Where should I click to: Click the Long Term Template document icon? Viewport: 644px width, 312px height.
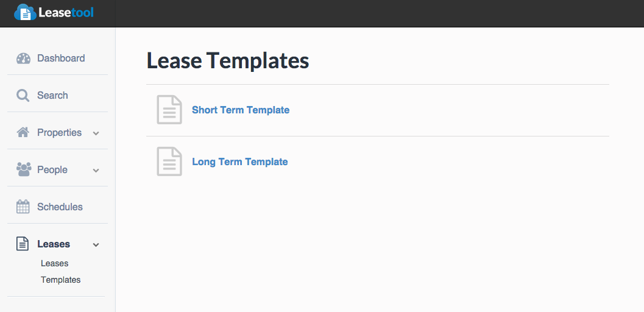click(169, 161)
